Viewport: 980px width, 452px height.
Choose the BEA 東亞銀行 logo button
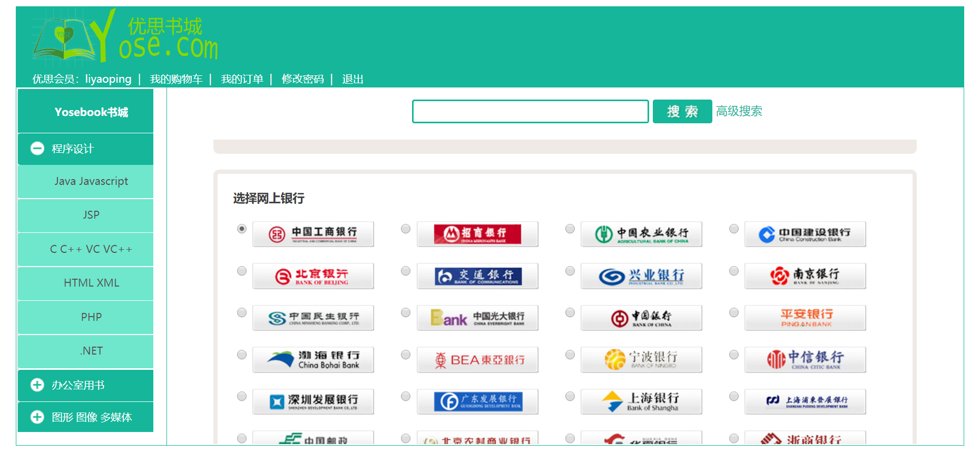tap(477, 360)
